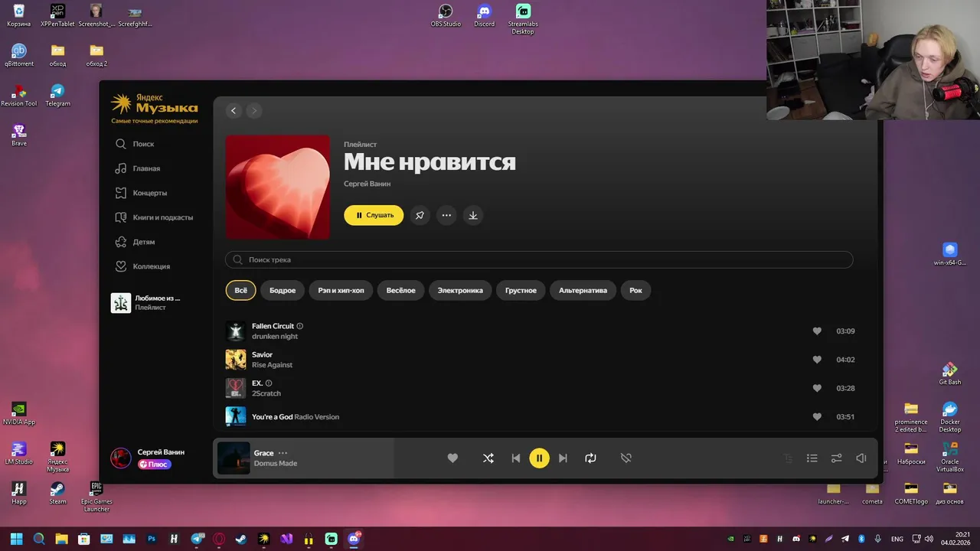Open the Docker Desktop shortcut
The height and width of the screenshot is (551, 980).
coord(949,418)
